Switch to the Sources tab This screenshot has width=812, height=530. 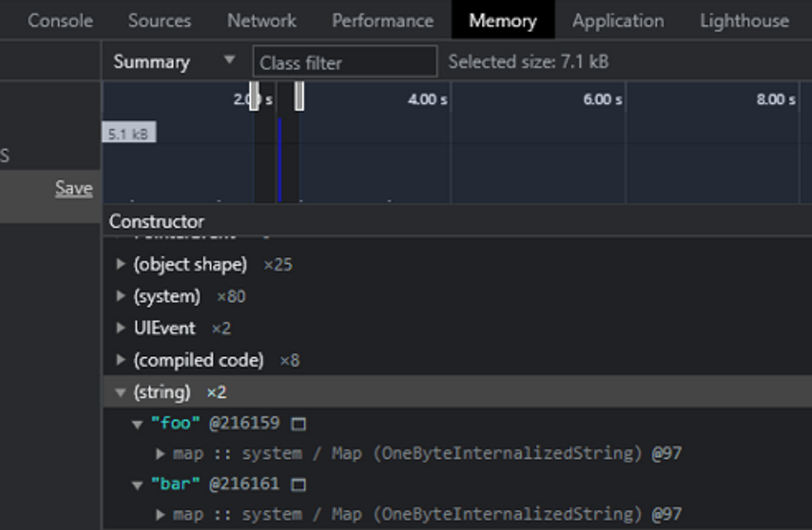[x=160, y=20]
